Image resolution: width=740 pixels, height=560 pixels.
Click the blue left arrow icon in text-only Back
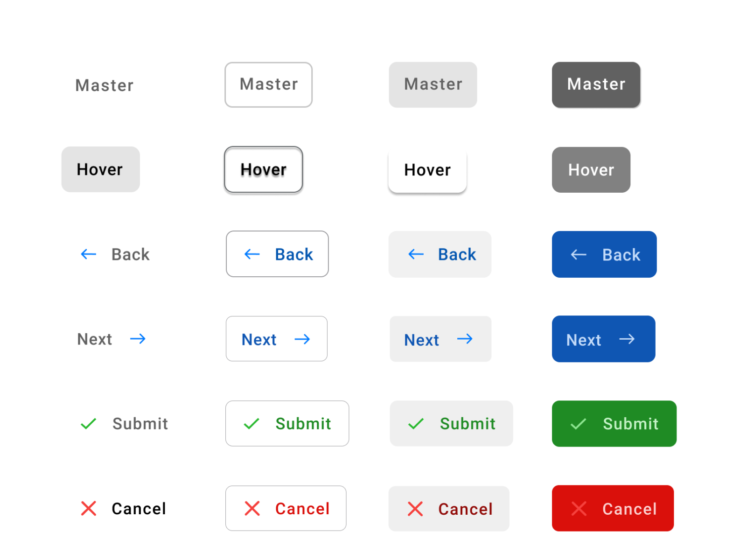[x=88, y=254]
